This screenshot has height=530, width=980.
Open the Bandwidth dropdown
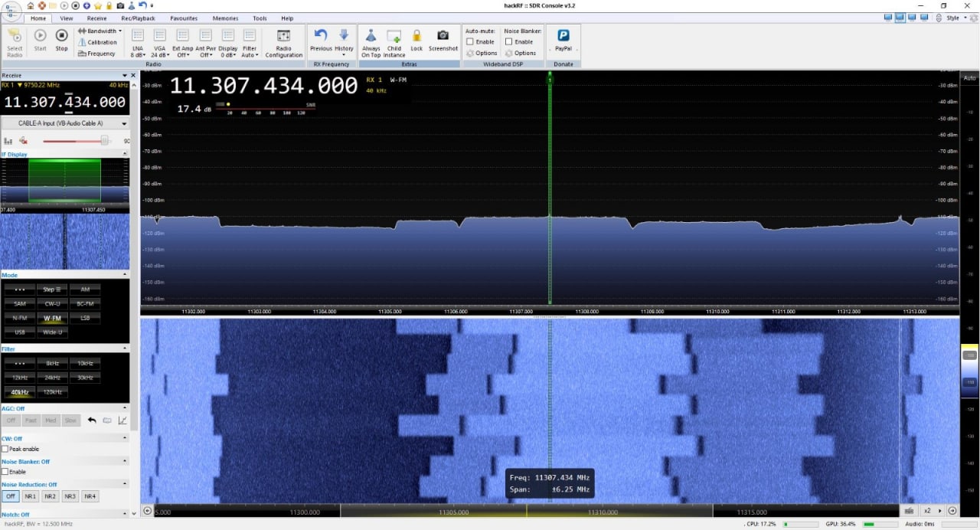point(100,31)
